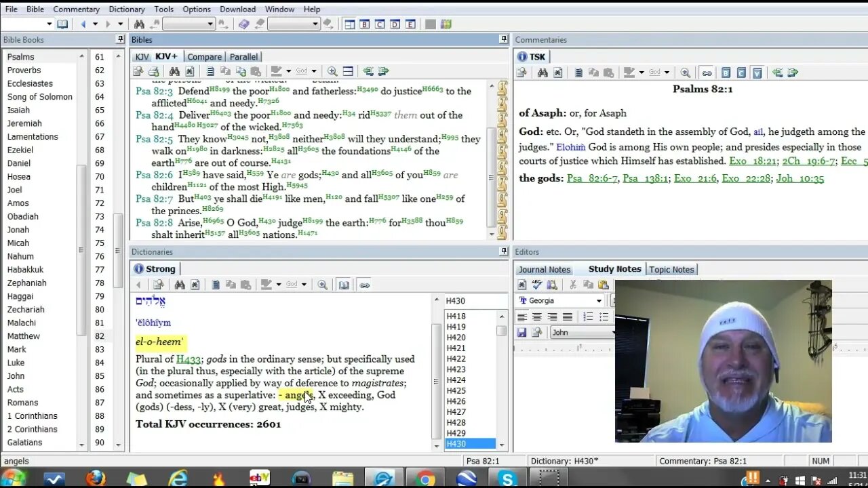The image size is (868, 488).
Task: Switch to the Compare tab
Action: pyautogui.click(x=204, y=57)
